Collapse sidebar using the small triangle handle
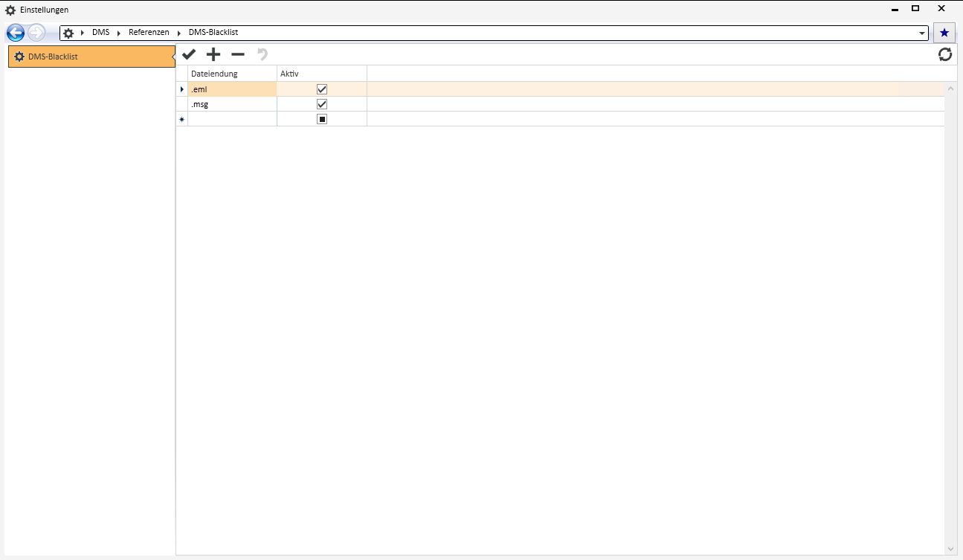The height and width of the screenshot is (560, 963). 173,56
